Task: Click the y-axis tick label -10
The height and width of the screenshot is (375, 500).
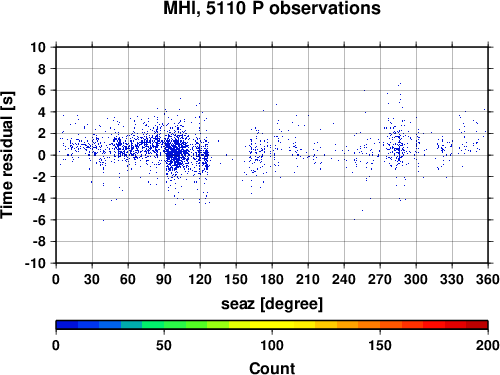Action: [36, 263]
